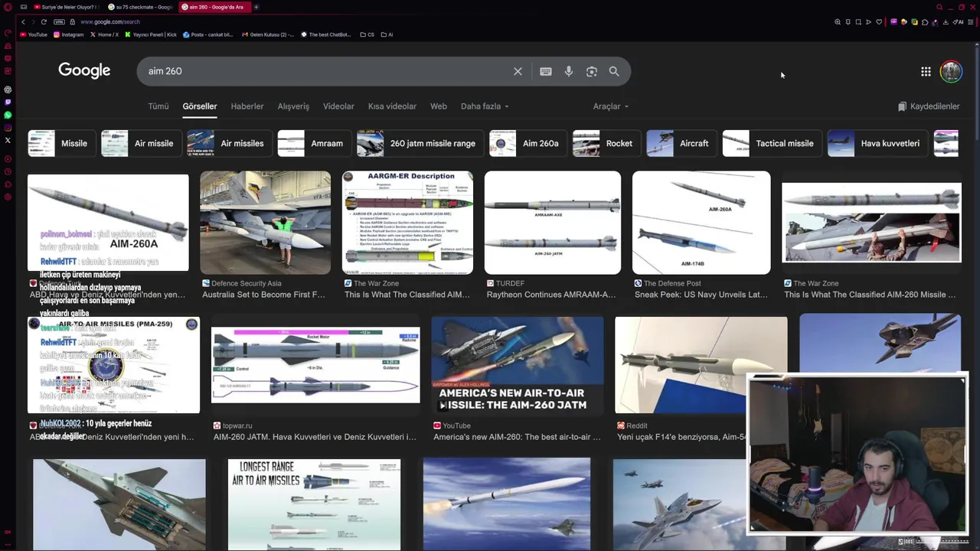Filter by the Air missiles chip

228,143
